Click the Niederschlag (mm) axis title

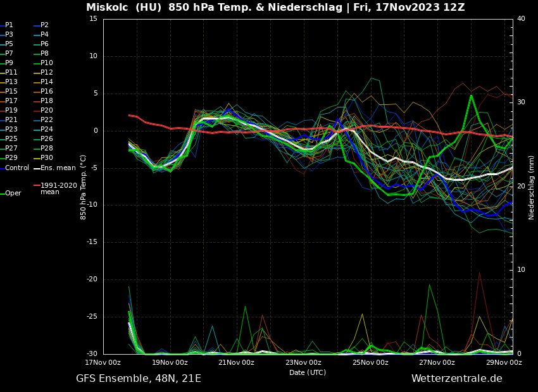click(532, 187)
